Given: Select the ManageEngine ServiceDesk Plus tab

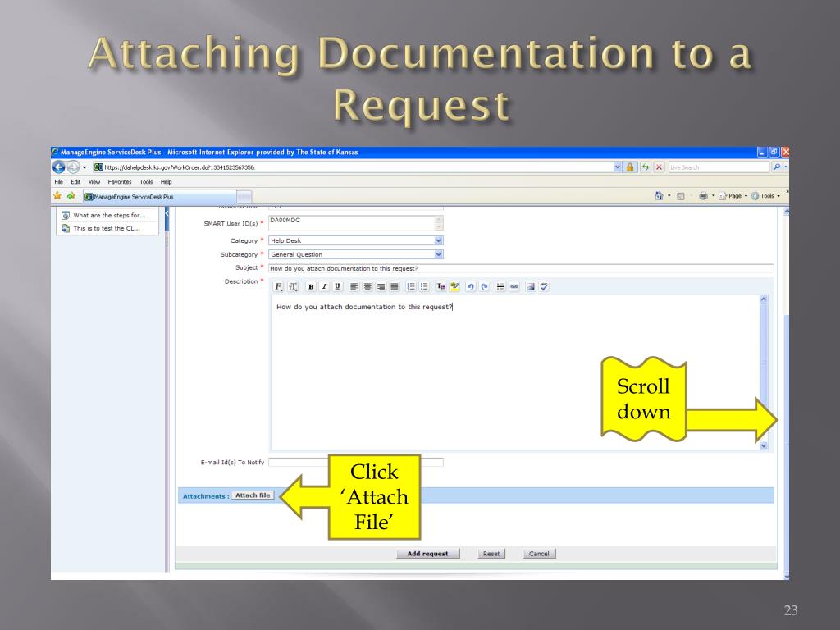Looking at the screenshot, I should pos(160,197).
